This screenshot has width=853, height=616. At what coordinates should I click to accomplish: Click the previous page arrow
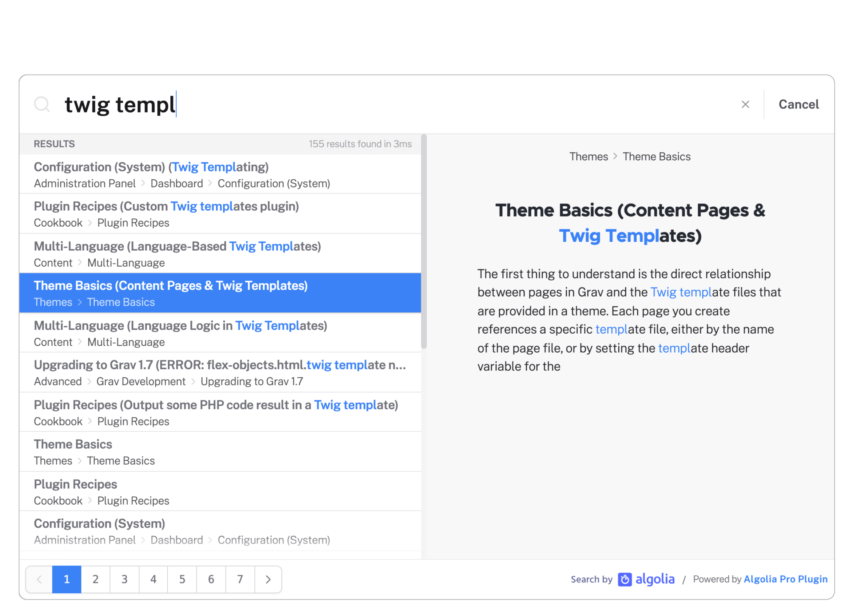[39, 579]
